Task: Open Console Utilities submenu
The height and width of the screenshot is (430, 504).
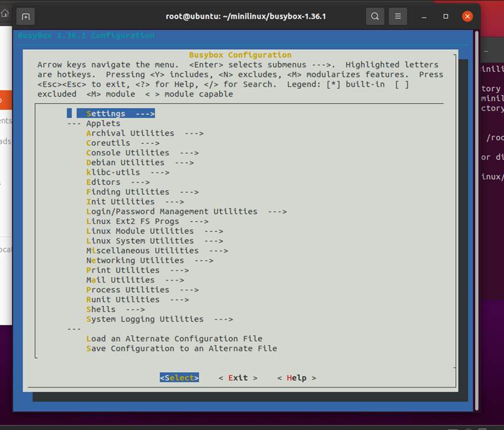Action: [142, 152]
